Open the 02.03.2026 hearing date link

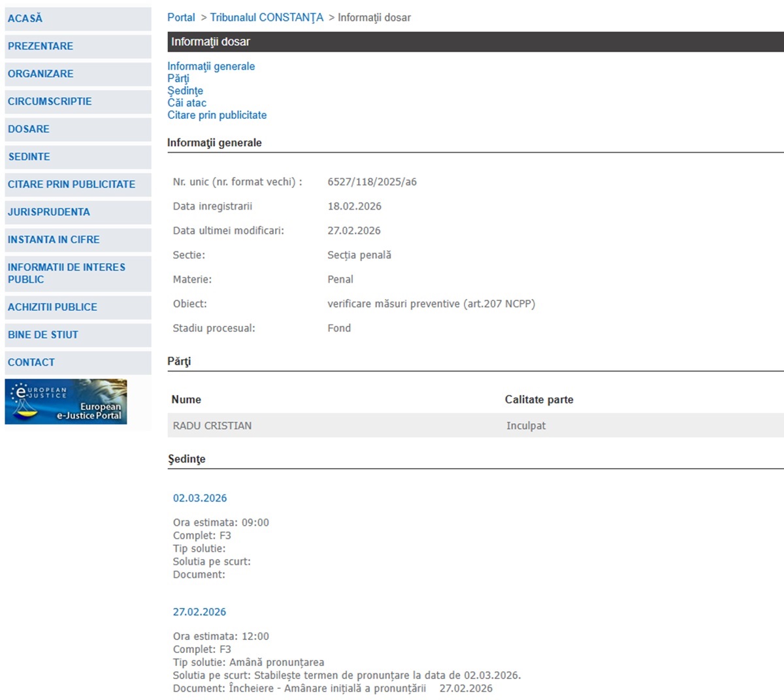[x=200, y=498]
